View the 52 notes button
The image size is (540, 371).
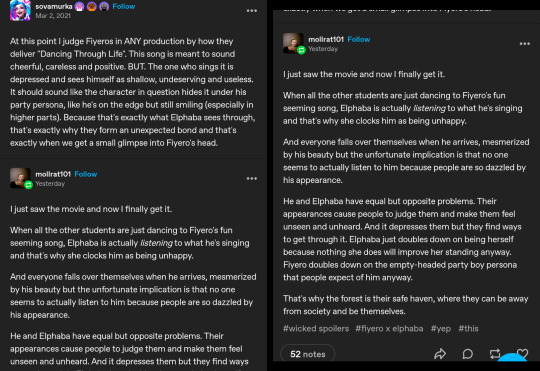point(308,354)
